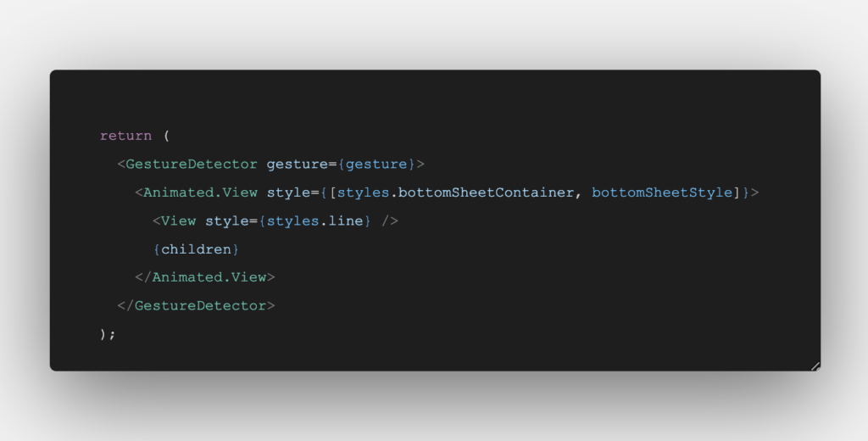Click the opening GestureDetector tag name
This screenshot has width=868, height=441.
[192, 164]
